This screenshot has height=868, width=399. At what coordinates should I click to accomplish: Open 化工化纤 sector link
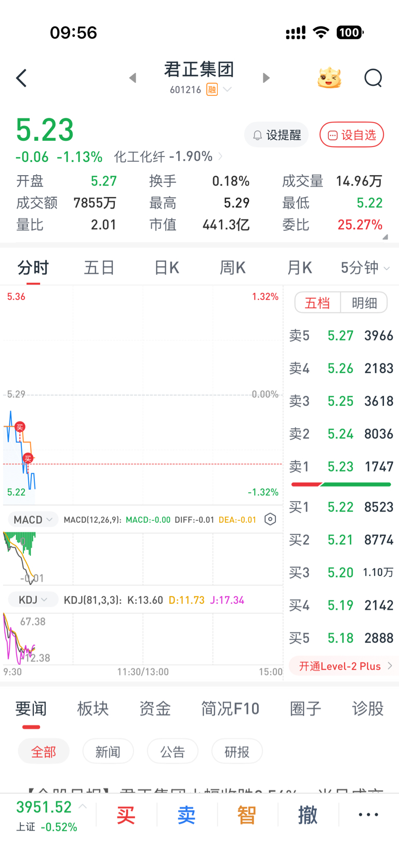pyautogui.click(x=168, y=156)
